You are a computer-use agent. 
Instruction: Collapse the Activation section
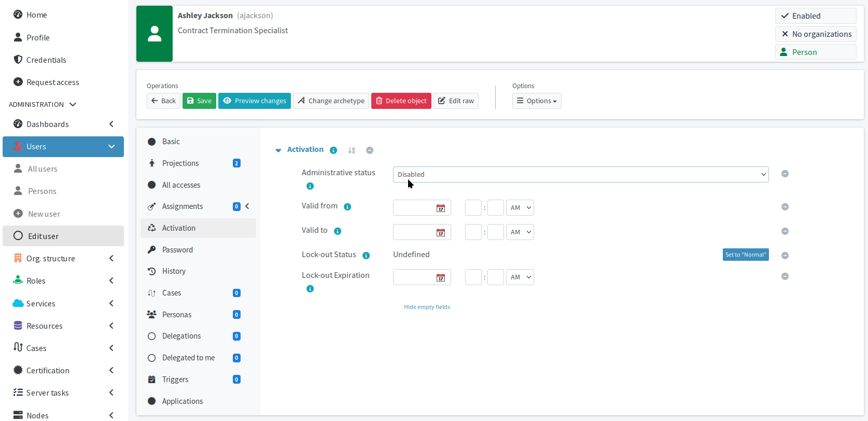pos(278,150)
